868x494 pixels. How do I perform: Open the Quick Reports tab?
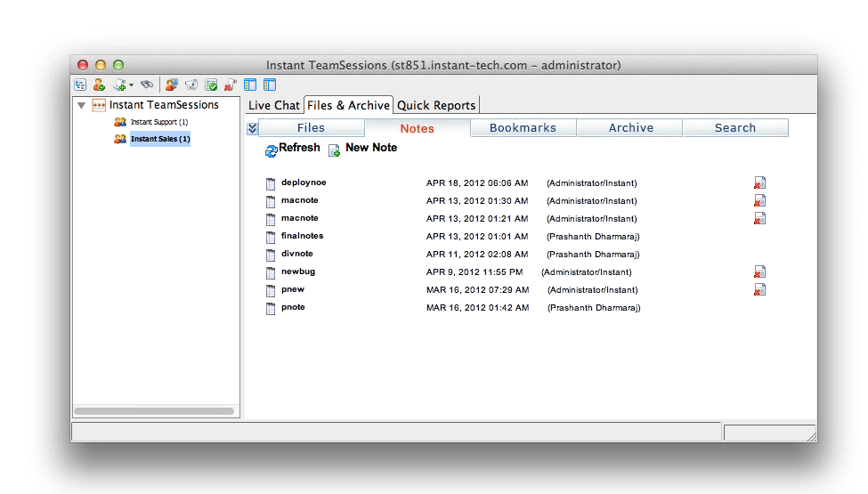(x=436, y=105)
